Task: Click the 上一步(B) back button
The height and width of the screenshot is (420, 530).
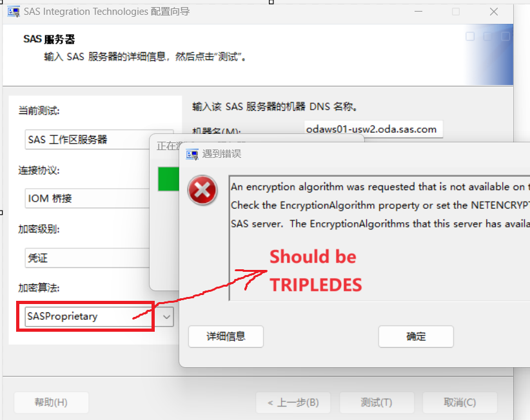Action: (293, 403)
